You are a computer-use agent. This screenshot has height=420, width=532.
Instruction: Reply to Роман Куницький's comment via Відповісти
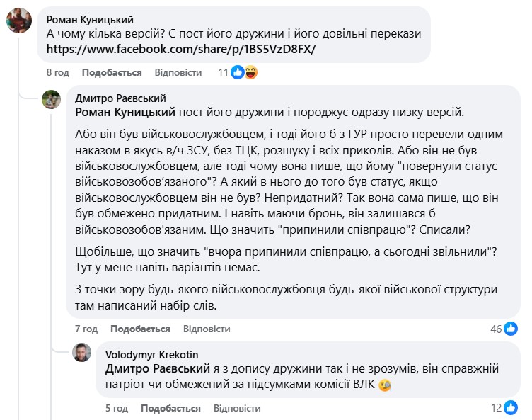[x=178, y=72]
